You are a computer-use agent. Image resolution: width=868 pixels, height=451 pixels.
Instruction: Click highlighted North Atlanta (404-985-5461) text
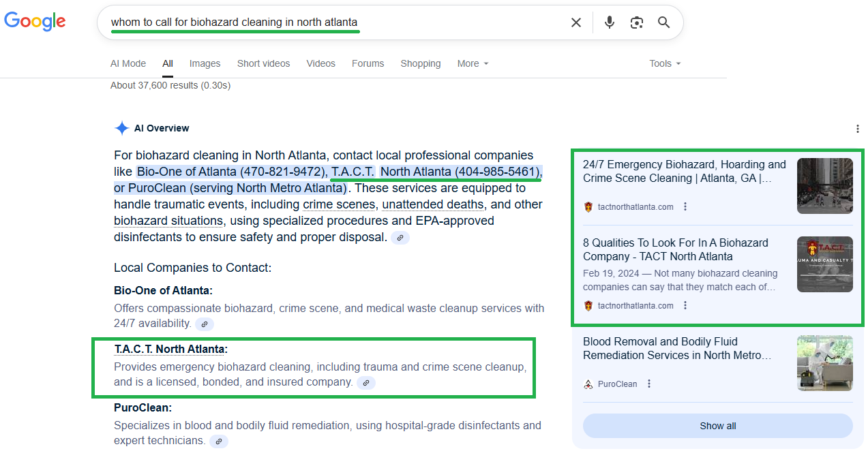pyautogui.click(x=461, y=172)
